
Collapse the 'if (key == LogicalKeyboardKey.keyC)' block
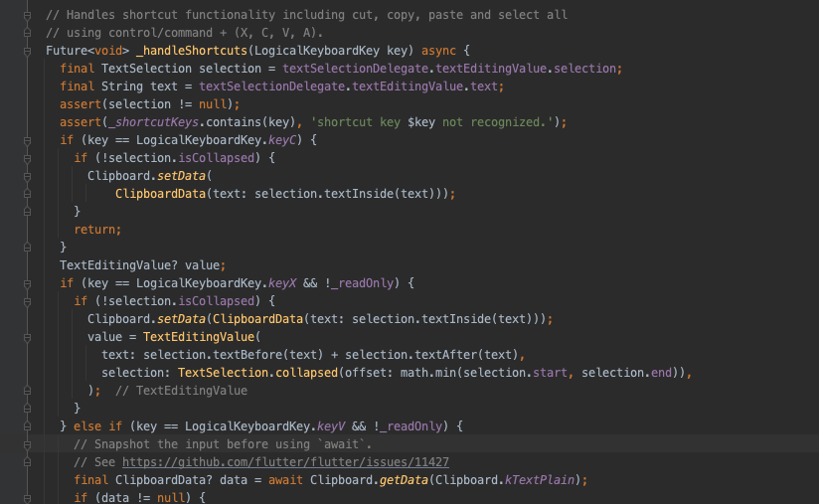point(27,140)
